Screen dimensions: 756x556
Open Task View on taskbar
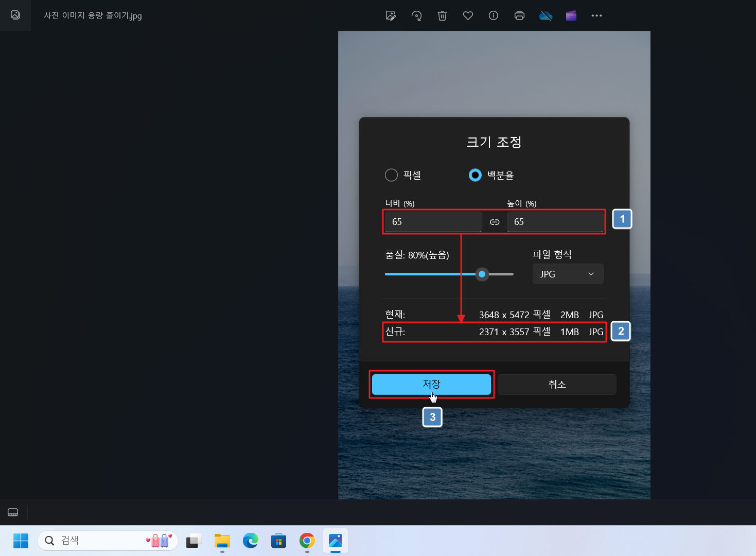coord(193,541)
